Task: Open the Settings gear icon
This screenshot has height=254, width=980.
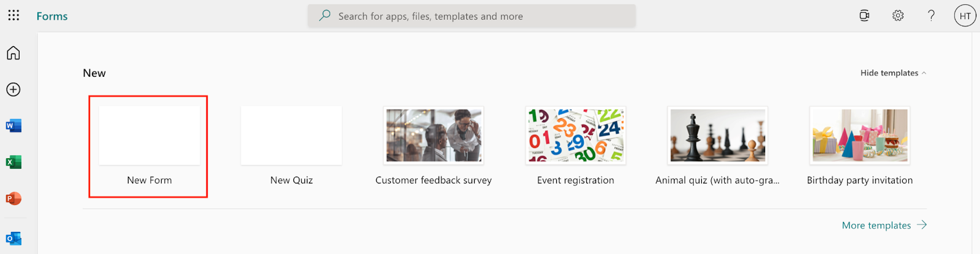Action: click(x=898, y=16)
